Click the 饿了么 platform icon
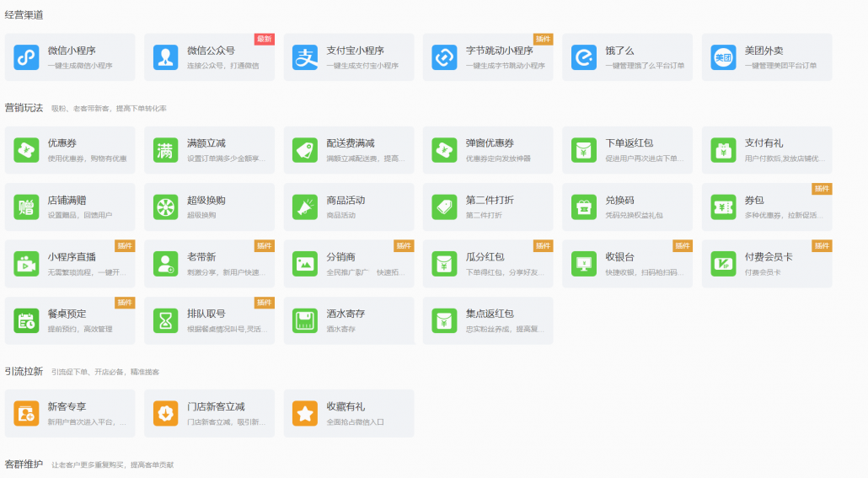 coord(583,57)
